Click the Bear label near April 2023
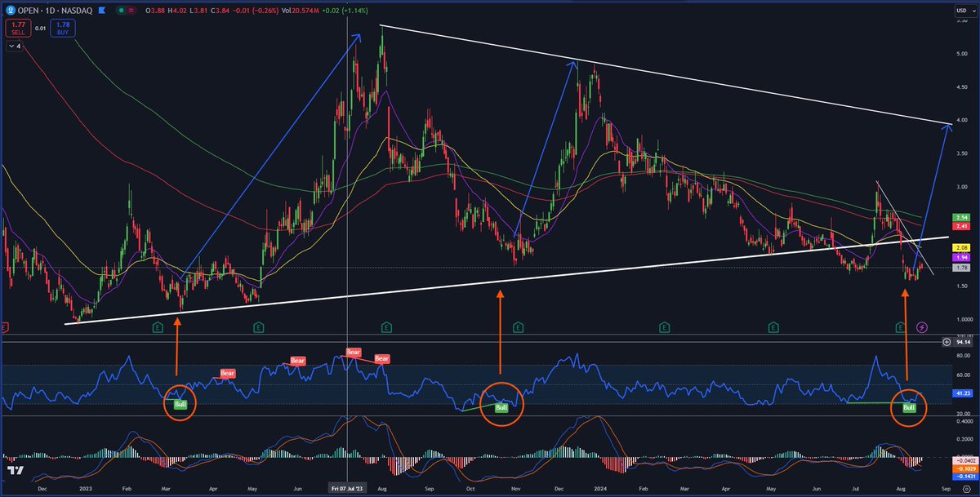 227,373
